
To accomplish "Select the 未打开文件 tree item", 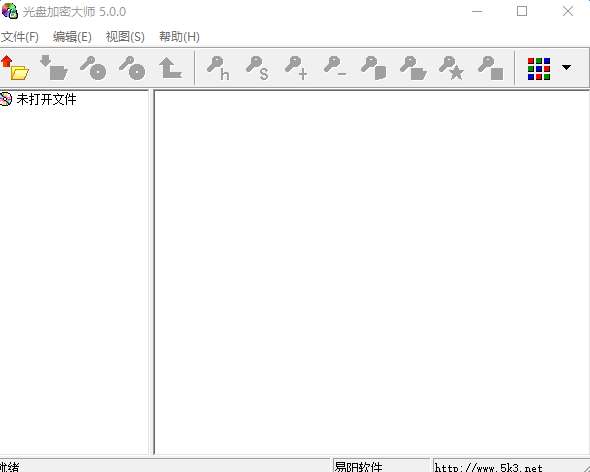I will click(46, 99).
